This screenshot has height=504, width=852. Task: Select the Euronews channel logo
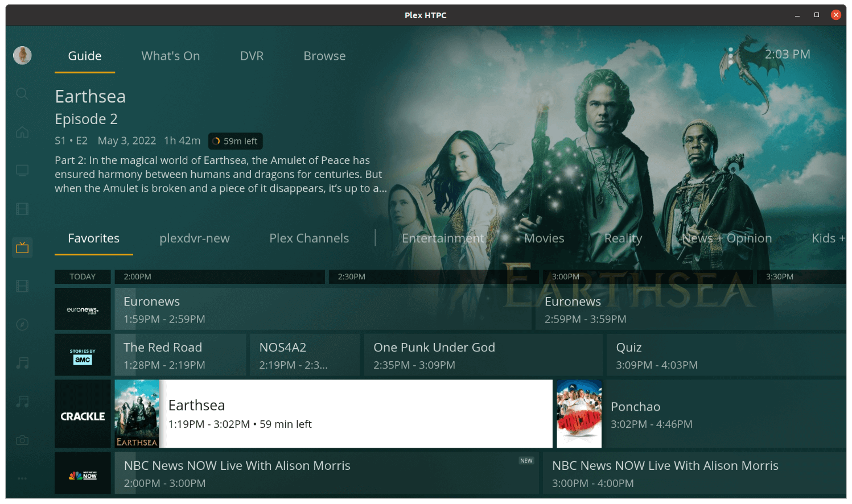click(x=83, y=309)
